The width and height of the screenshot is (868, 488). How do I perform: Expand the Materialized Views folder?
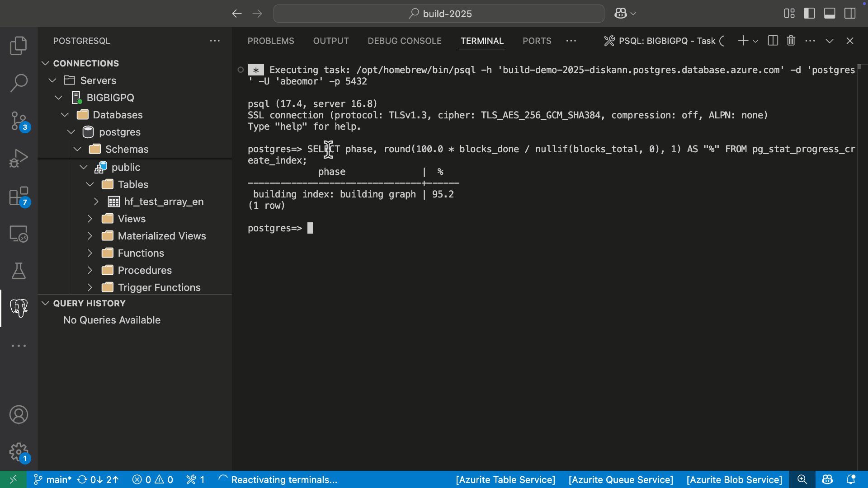coord(90,236)
